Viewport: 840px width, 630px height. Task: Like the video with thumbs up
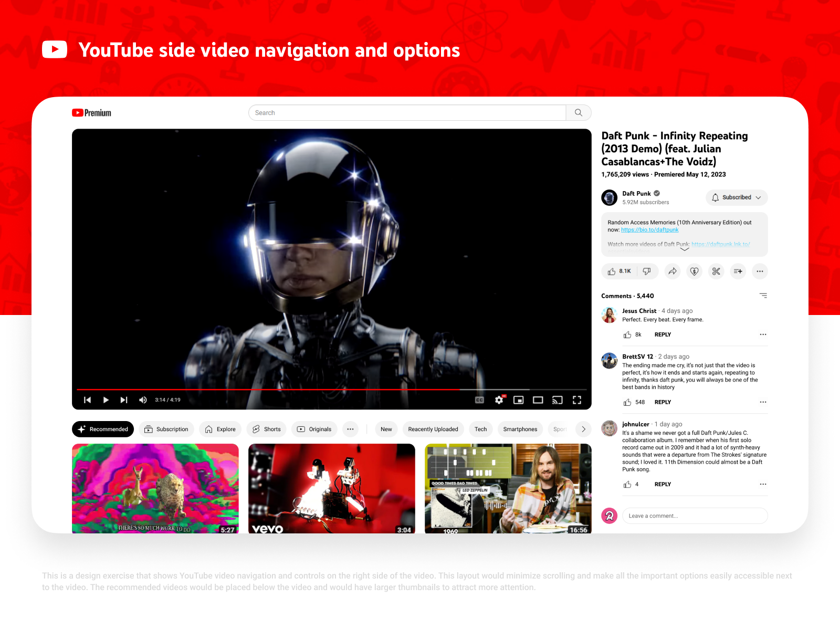pyautogui.click(x=612, y=271)
